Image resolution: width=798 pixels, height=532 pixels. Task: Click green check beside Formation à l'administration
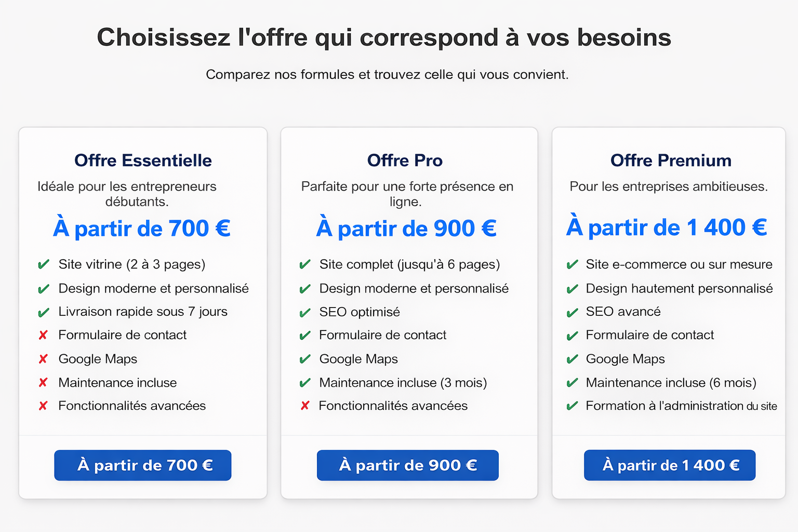[x=572, y=406]
